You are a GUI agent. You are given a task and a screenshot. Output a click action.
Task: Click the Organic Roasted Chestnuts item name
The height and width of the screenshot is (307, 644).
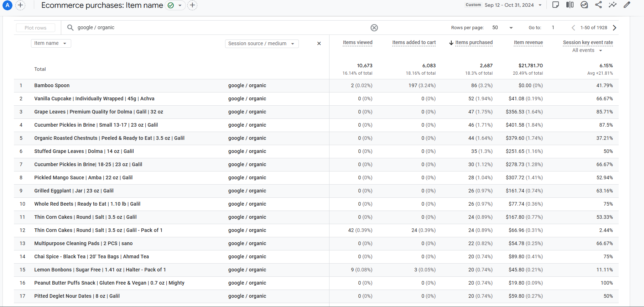pyautogui.click(x=109, y=138)
